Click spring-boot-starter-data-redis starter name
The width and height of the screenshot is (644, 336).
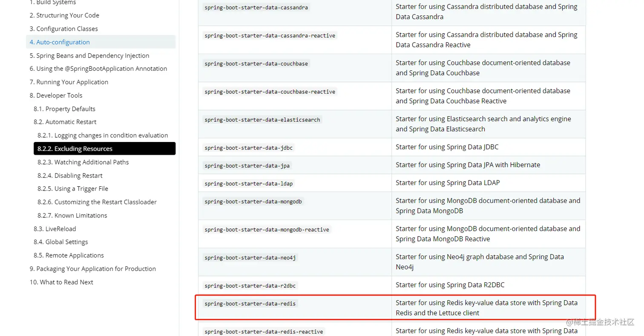pyautogui.click(x=250, y=304)
